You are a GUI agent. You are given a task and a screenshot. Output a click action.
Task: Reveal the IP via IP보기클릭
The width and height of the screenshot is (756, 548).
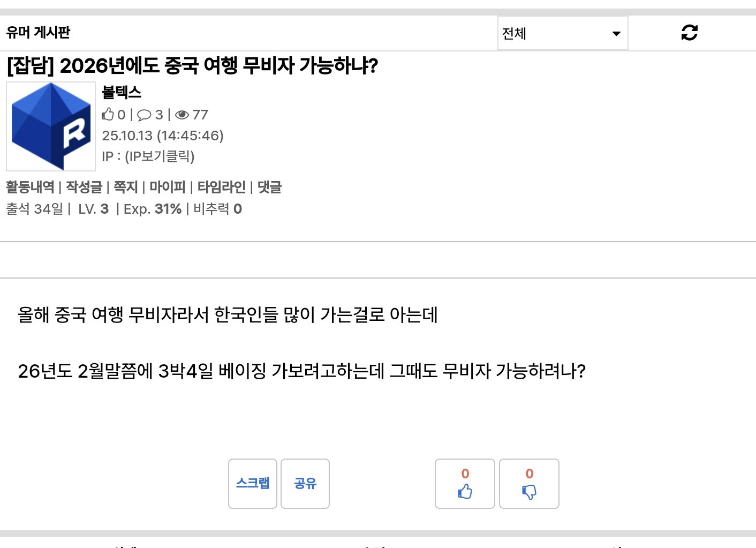160,156
